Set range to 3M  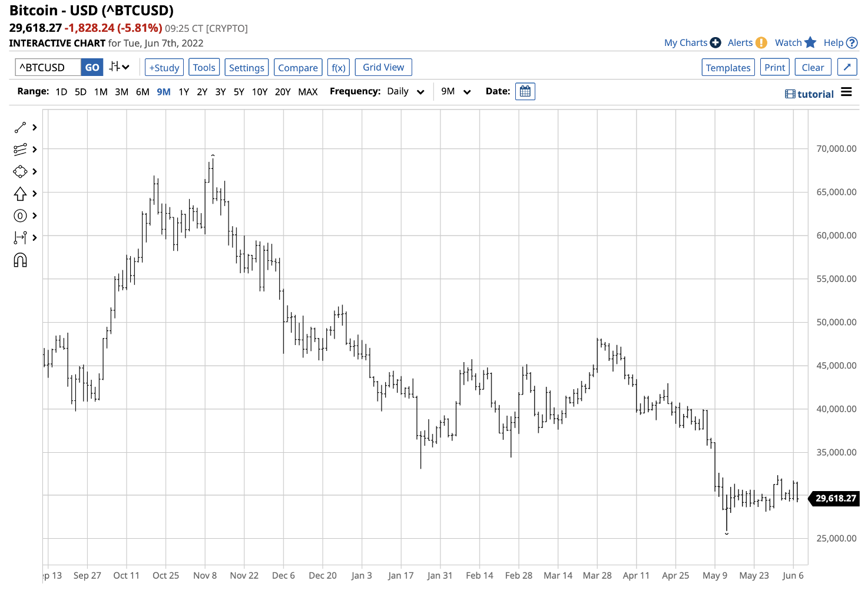121,92
